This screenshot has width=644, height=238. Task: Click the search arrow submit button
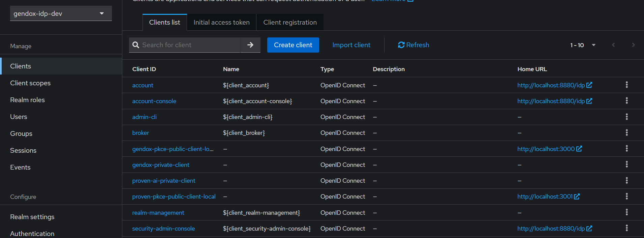[250, 45]
